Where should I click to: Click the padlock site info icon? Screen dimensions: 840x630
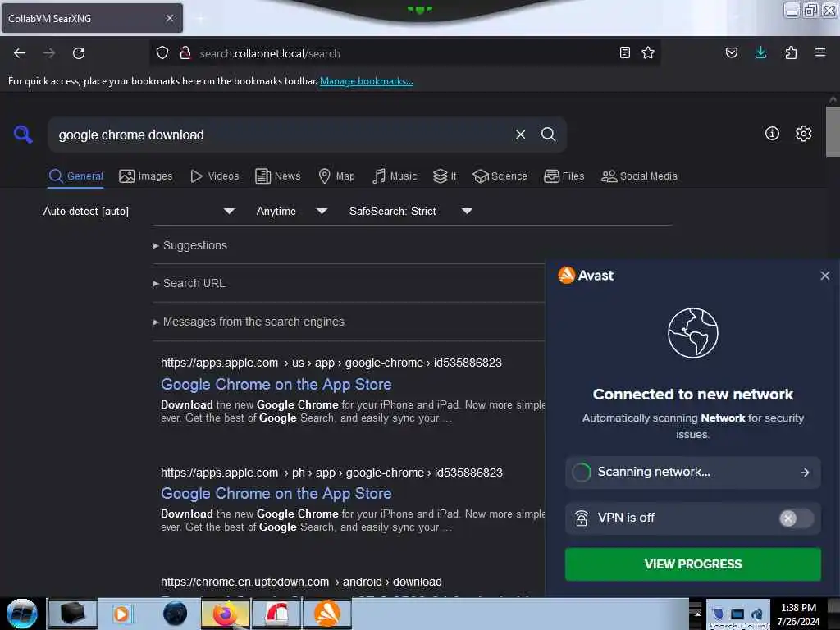point(185,52)
